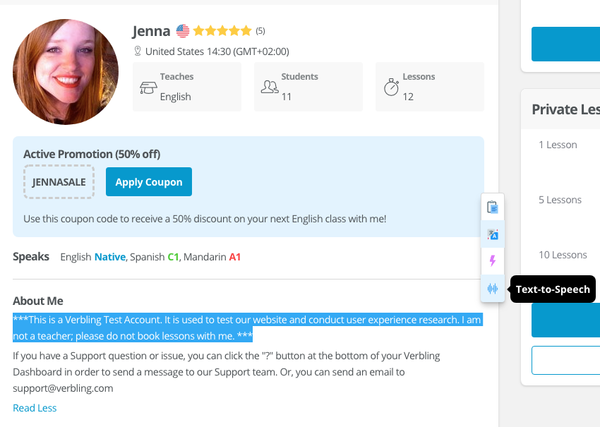Click the support@verbling.com email text
The height and width of the screenshot is (427, 600).
coord(63,388)
